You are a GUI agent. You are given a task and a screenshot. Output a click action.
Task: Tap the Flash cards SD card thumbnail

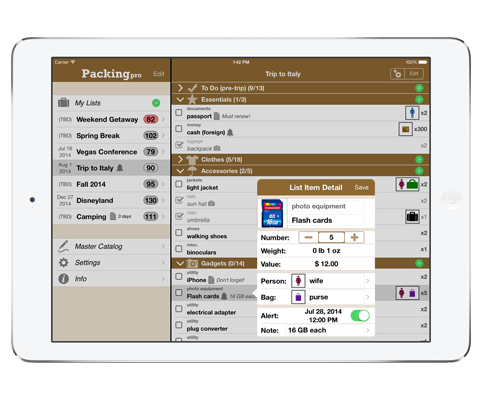[x=272, y=213]
